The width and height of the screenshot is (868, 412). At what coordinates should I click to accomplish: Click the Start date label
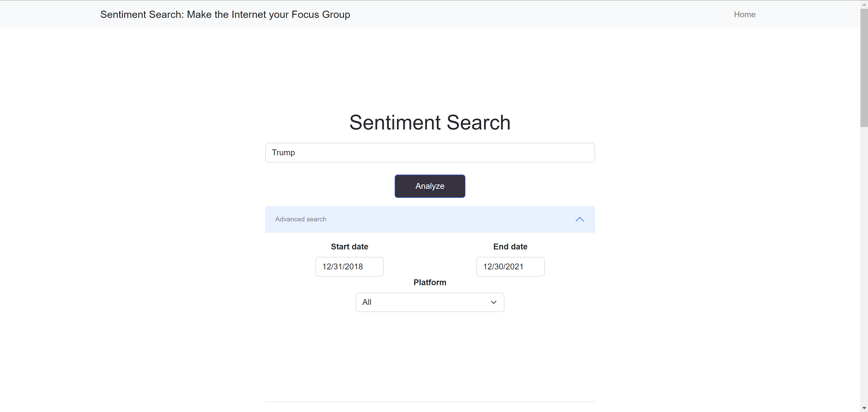tap(349, 247)
